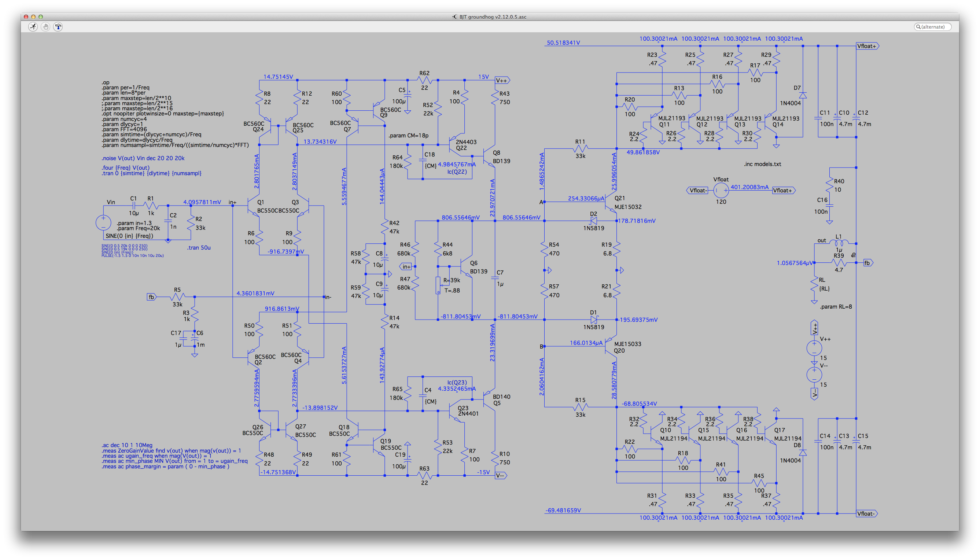Select the window title 'BJT groundhog v2.12.0.5.asc'
Viewport: 980px width, 560px height.
point(493,16)
